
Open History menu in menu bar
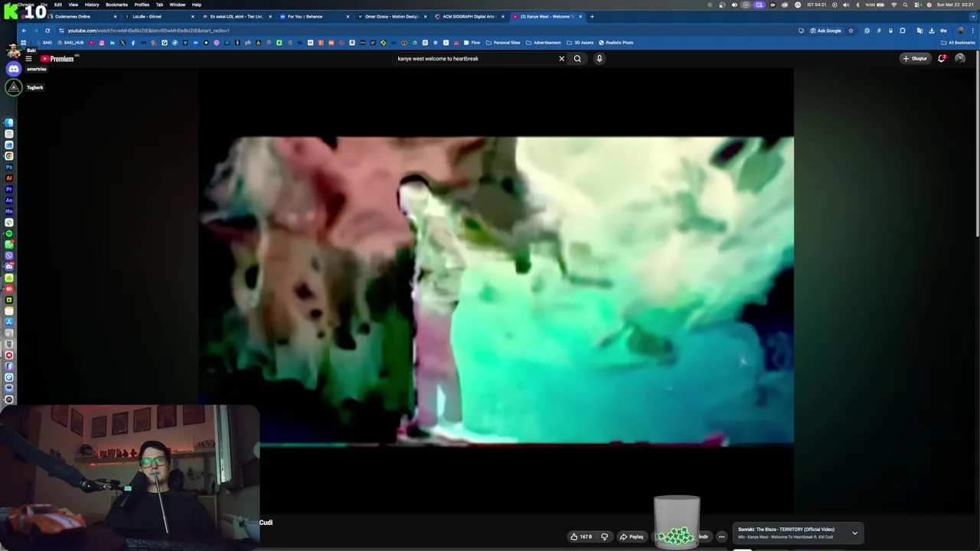pyautogui.click(x=92, y=5)
